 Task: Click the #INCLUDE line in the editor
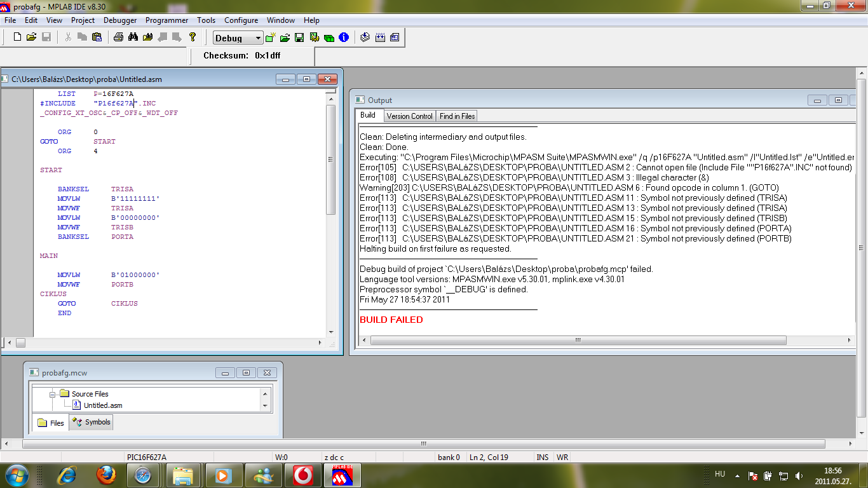pyautogui.click(x=98, y=104)
